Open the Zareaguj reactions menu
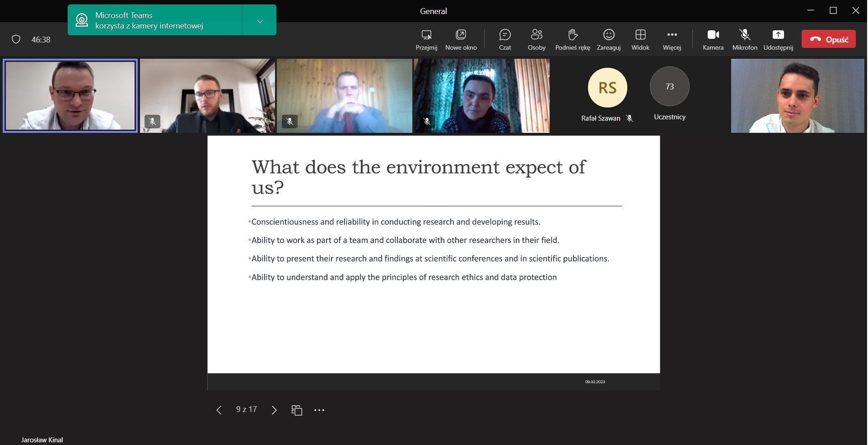 608,39
